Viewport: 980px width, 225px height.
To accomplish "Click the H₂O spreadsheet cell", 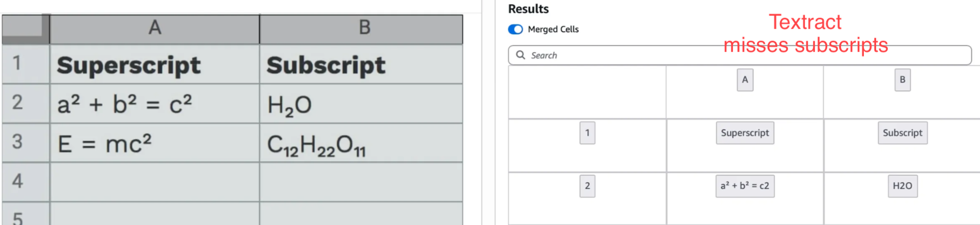I will point(361,104).
